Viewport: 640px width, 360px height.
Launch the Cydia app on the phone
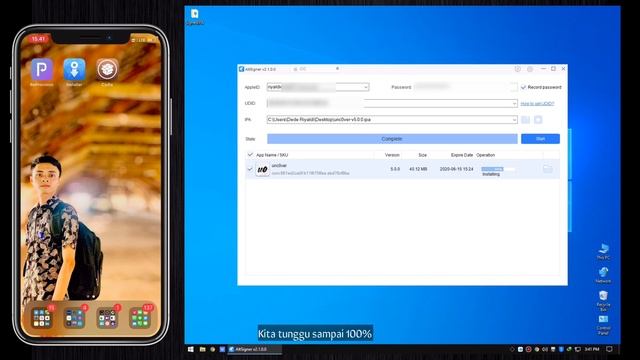tap(107, 69)
